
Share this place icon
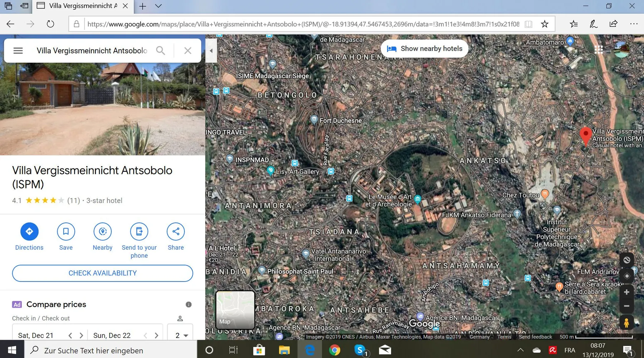click(x=176, y=231)
